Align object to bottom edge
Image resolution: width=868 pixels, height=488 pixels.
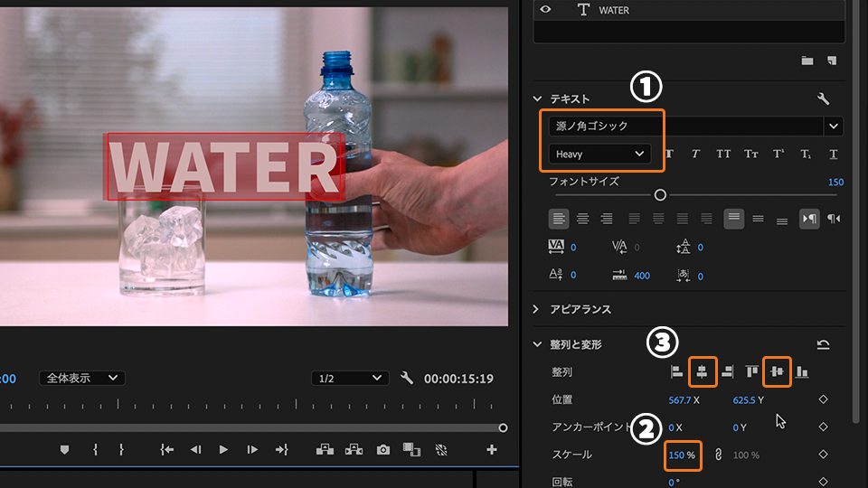pos(802,371)
